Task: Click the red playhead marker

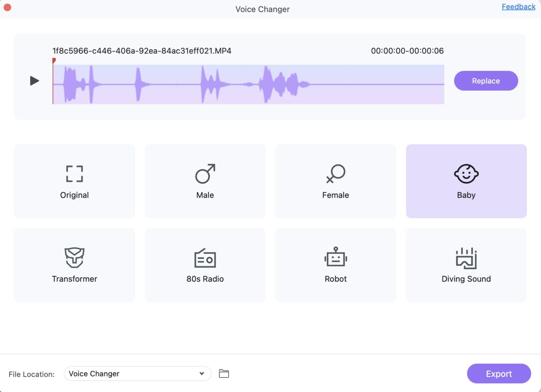Action: point(54,61)
